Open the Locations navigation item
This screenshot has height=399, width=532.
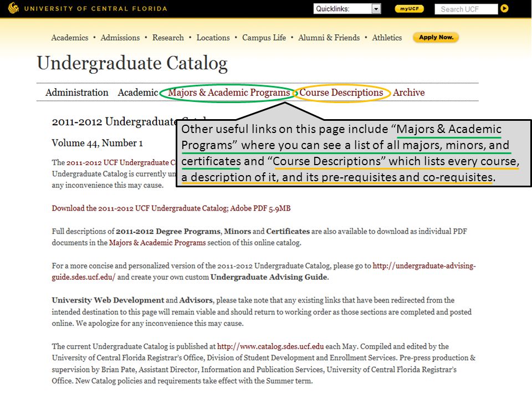tap(213, 38)
